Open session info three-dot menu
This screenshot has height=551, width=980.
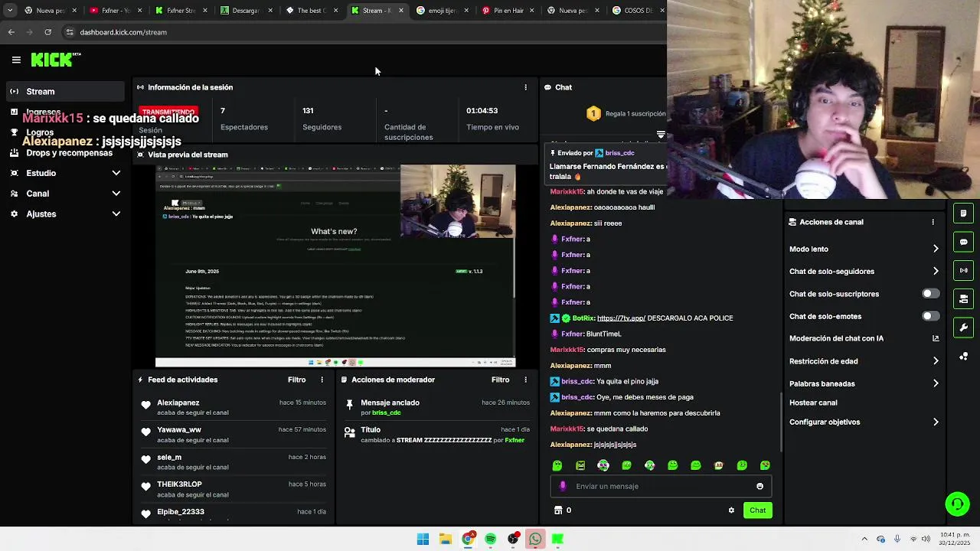[x=525, y=87]
